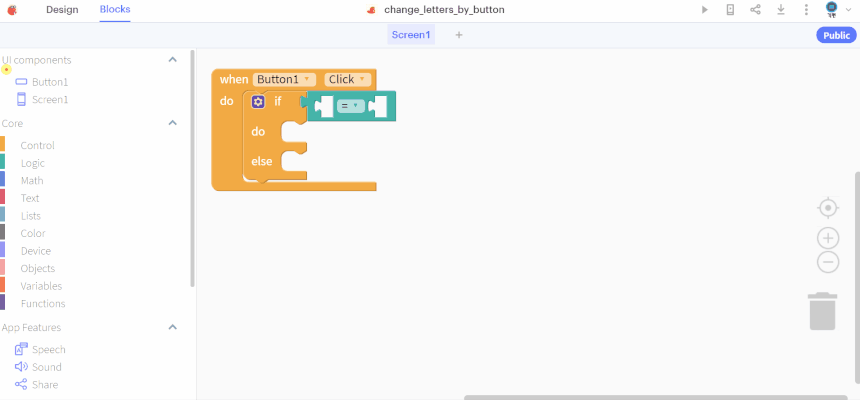Select the Screen1 component icon

tap(21, 99)
